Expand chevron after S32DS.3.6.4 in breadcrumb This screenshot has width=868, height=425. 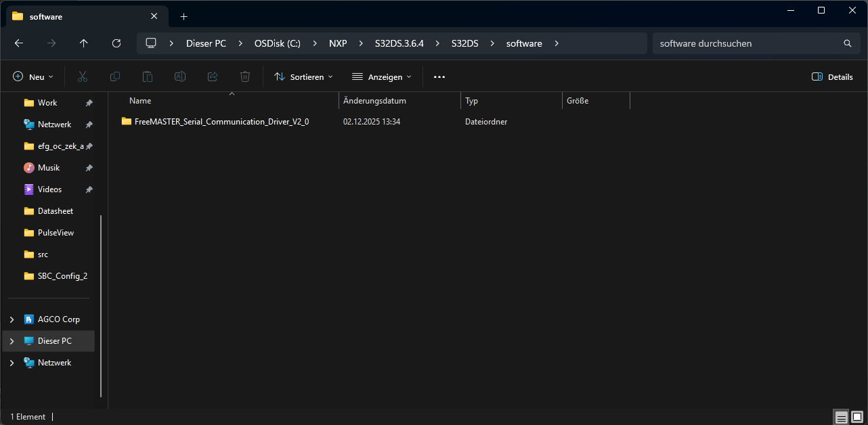(x=437, y=43)
